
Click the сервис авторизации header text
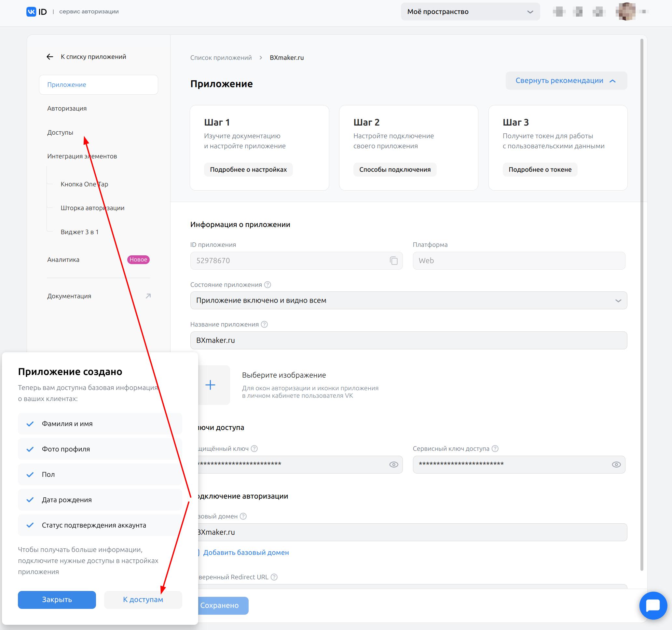tap(89, 11)
